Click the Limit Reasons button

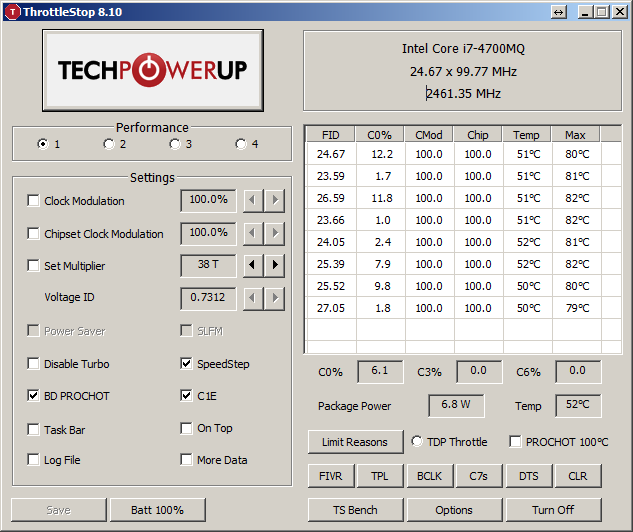(x=355, y=442)
